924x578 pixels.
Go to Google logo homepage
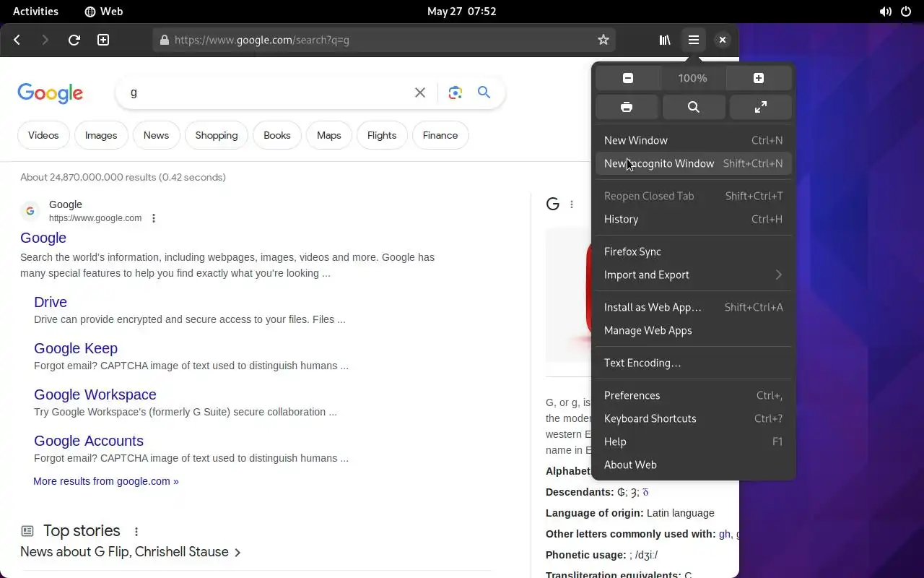(x=51, y=93)
